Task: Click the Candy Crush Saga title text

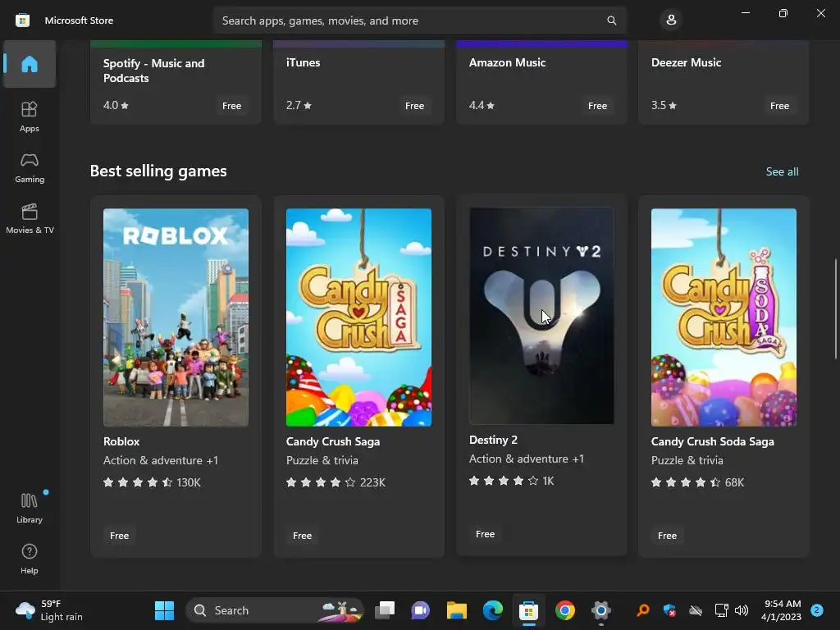Action: pos(333,441)
